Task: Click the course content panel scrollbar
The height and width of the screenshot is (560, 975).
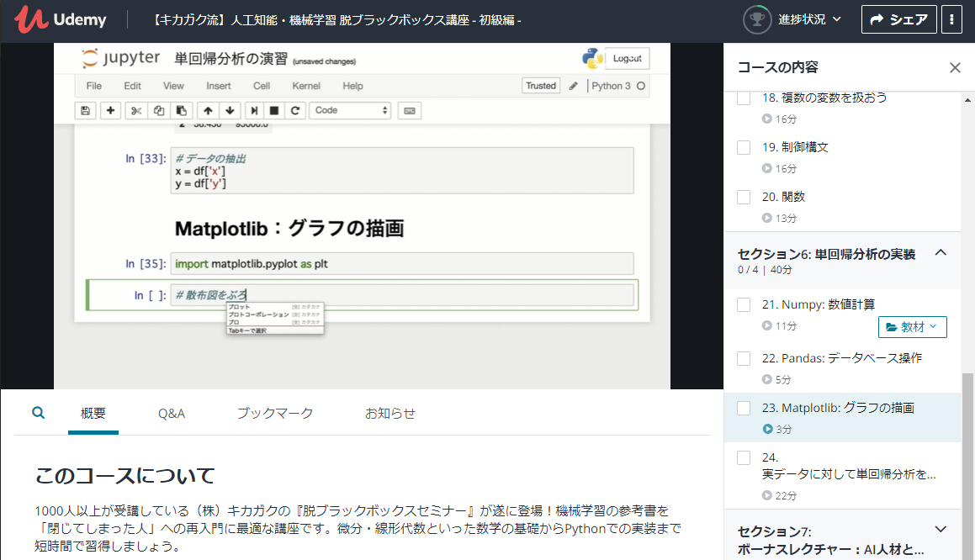Action: pyautogui.click(x=967, y=466)
